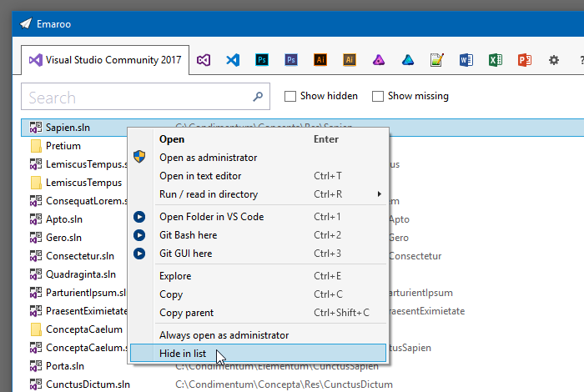
Task: Focus the Search input field
Action: click(145, 97)
